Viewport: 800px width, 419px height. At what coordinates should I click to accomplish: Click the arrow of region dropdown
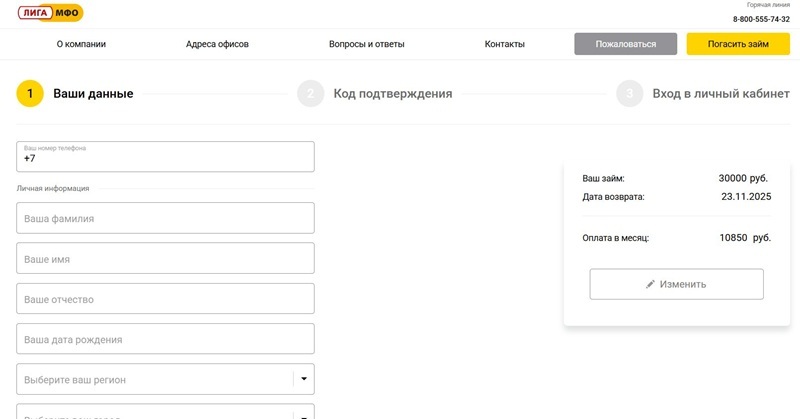[304, 379]
